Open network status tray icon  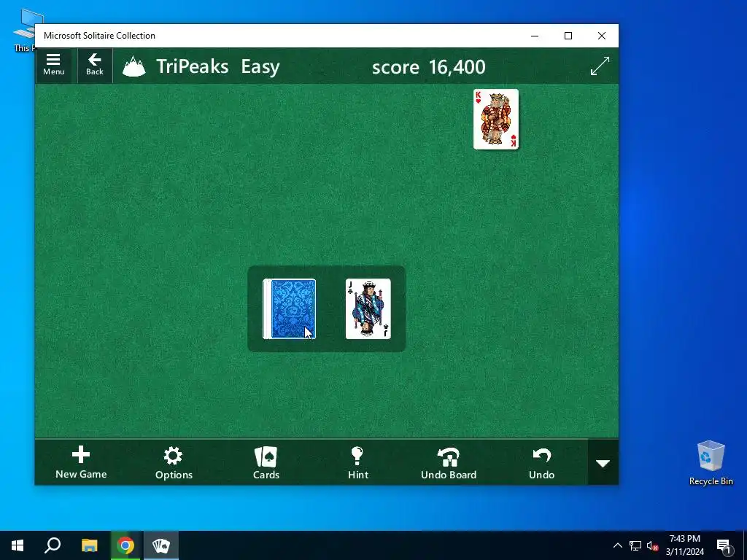(x=635, y=545)
